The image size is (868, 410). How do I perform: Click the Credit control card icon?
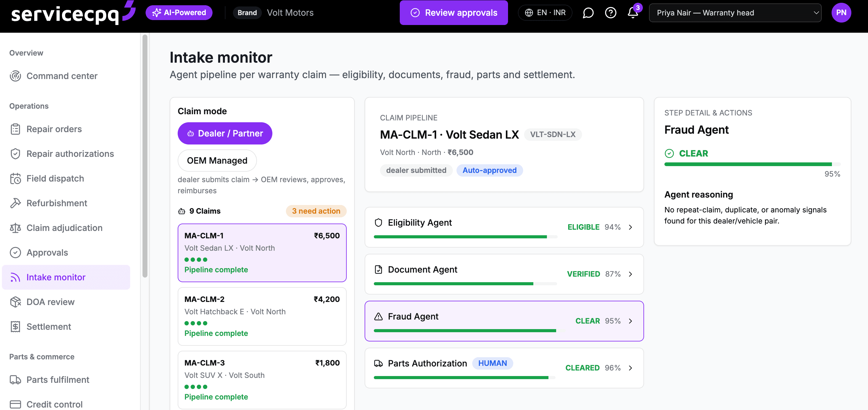(15, 404)
